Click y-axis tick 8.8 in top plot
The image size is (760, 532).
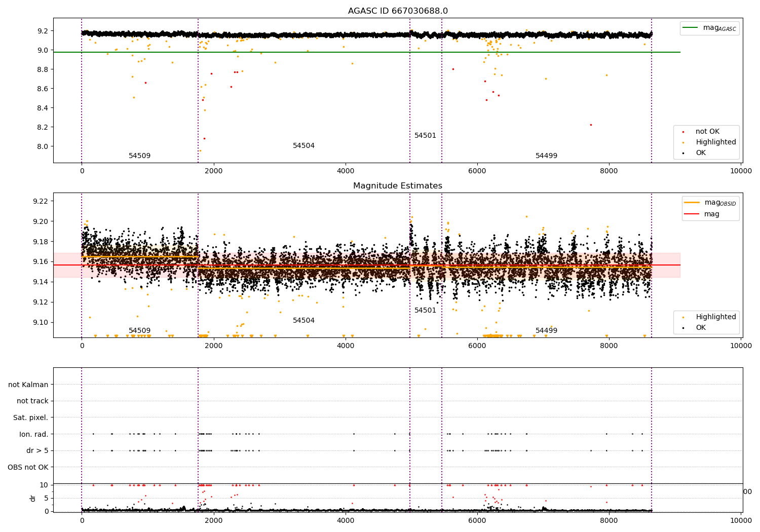42,69
